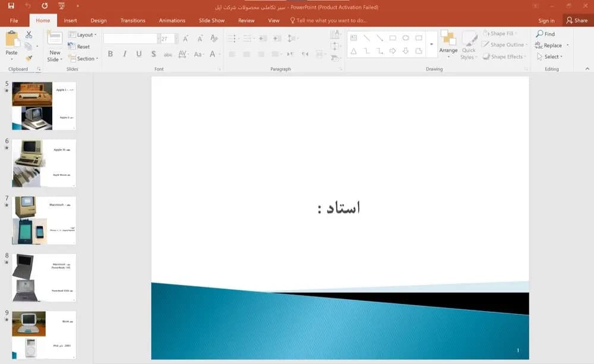Viewport: 594px width, 364px height.
Task: Click the Convert to SmartArt icon
Action: (335, 58)
